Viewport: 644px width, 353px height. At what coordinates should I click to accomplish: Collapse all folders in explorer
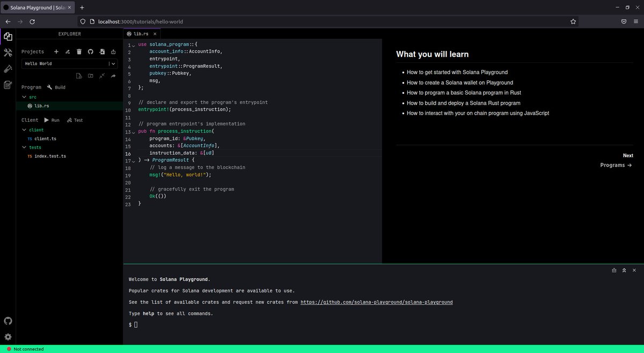coord(102,76)
